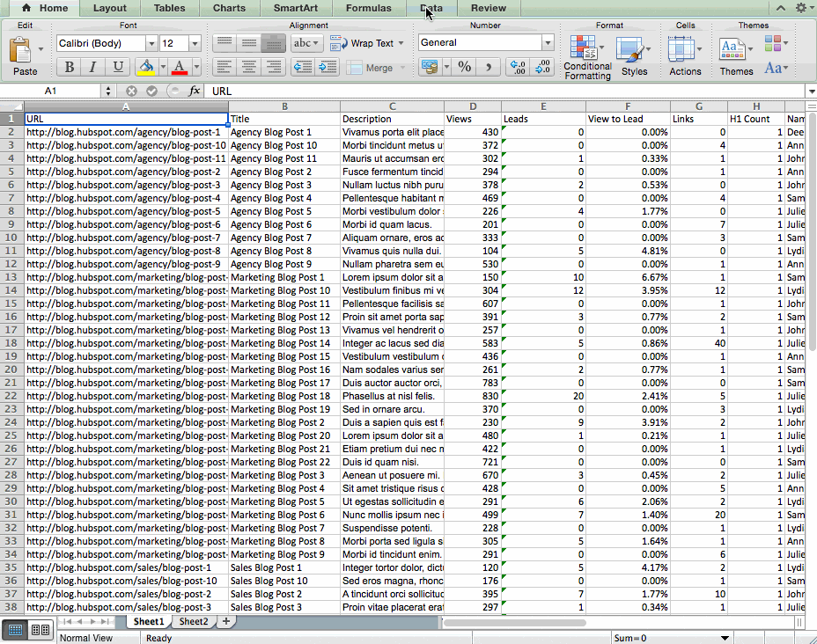The height and width of the screenshot is (644, 817).
Task: Toggle italic formatting
Action: point(92,66)
